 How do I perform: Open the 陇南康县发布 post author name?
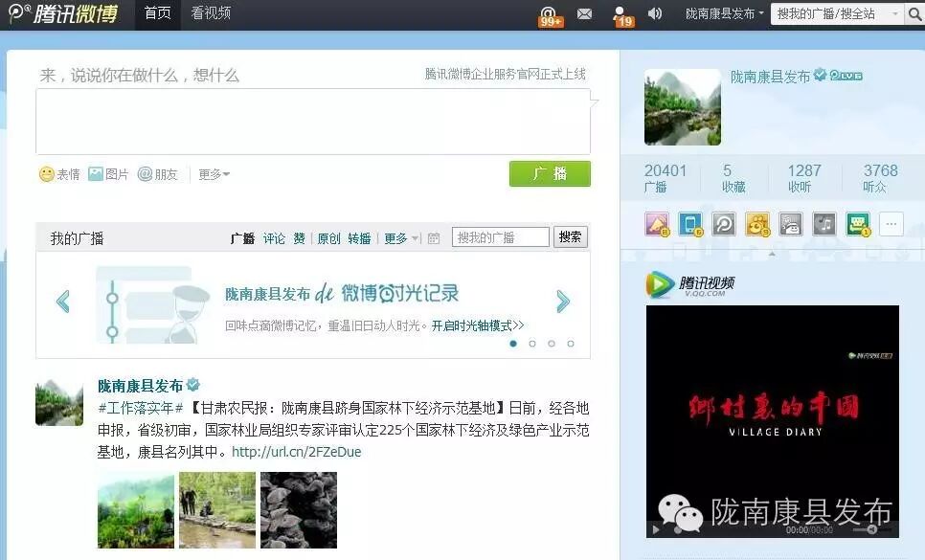pos(140,386)
